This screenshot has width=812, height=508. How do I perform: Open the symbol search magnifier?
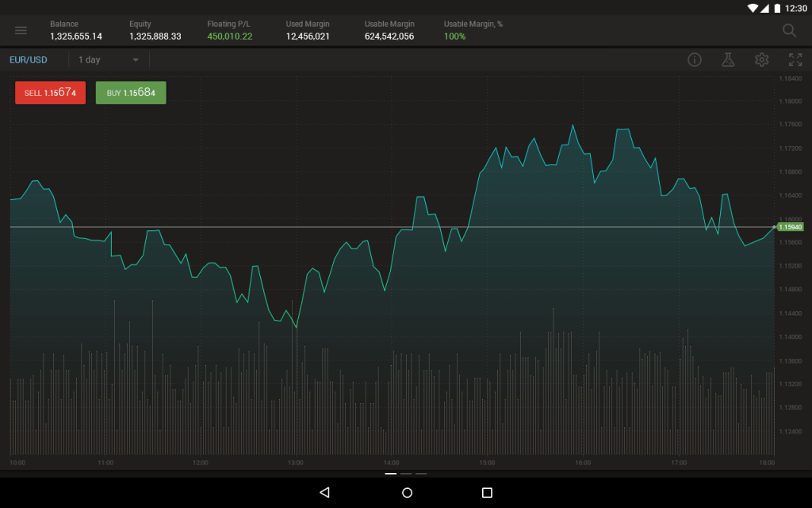pos(789,30)
